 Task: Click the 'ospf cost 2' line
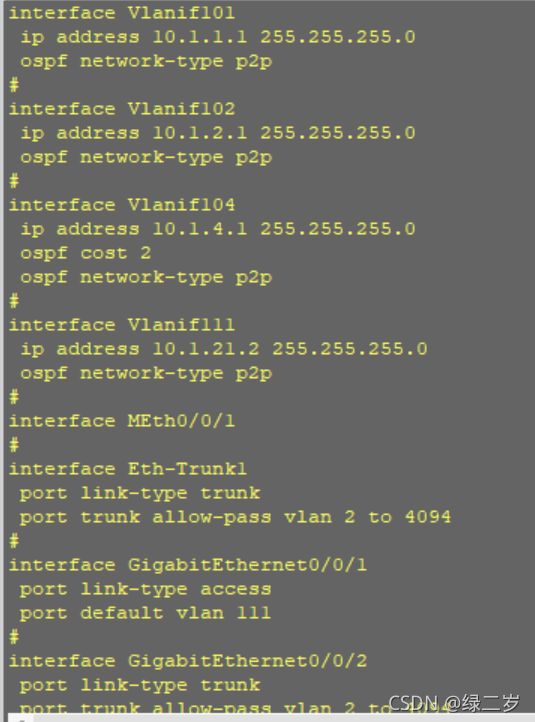(x=86, y=253)
